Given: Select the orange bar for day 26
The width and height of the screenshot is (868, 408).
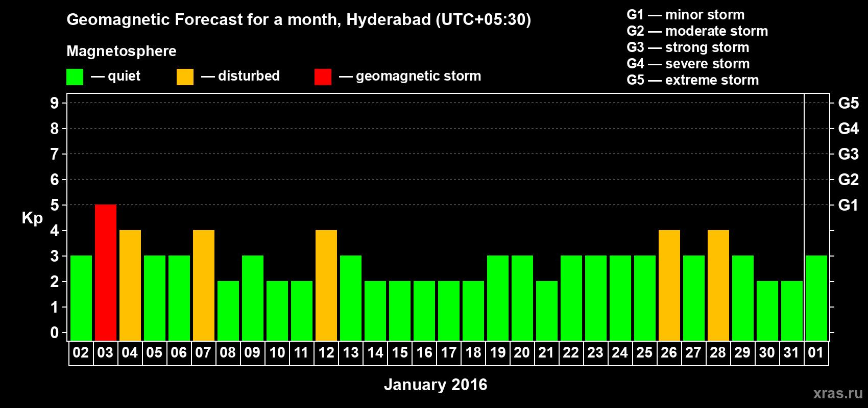Looking at the screenshot, I should 669,285.
